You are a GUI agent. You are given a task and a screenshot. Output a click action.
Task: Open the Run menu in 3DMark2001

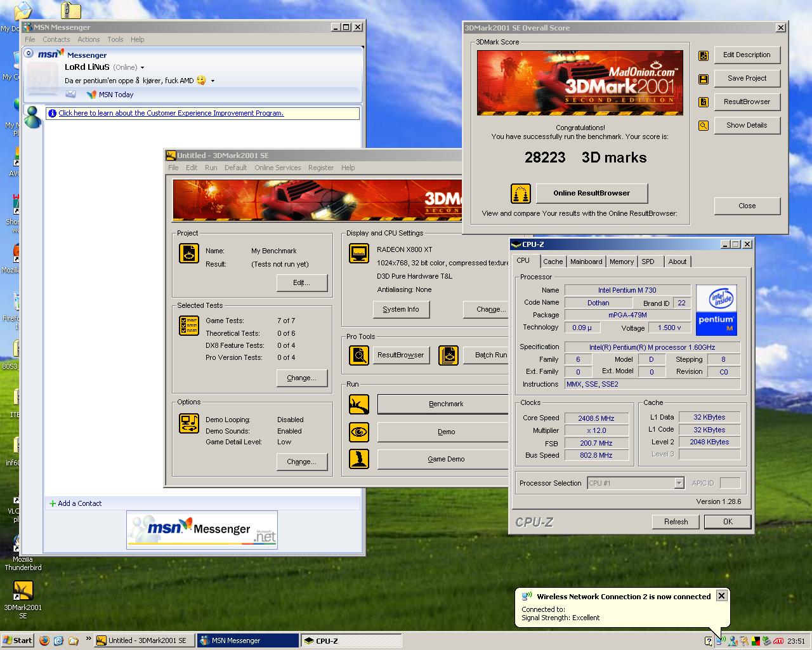pyautogui.click(x=211, y=168)
